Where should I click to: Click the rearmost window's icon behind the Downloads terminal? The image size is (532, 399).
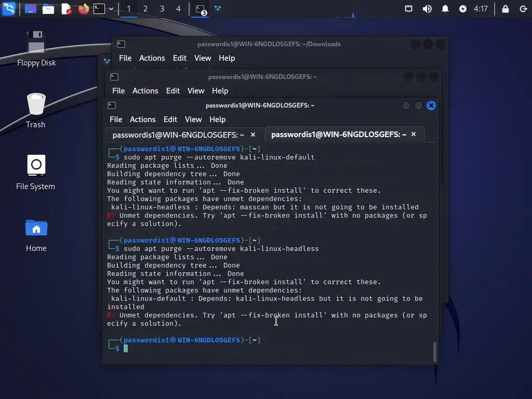tap(107, 61)
